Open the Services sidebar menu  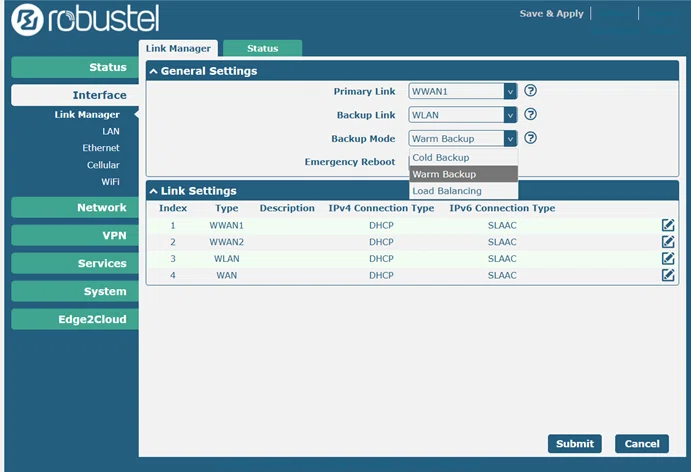tap(75, 264)
